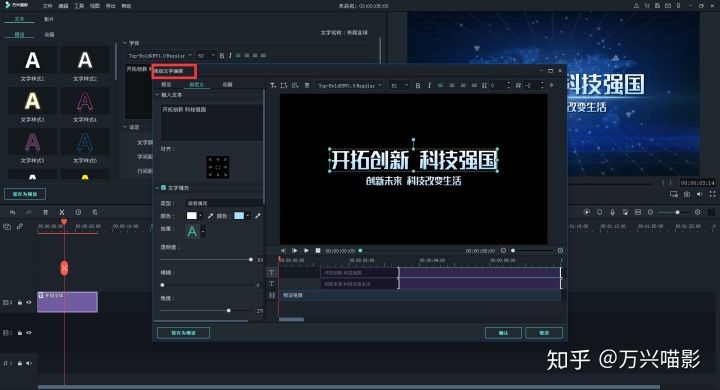Viewport: 720px width, 390px height.
Task: Click the dialog's 保存为预设 button
Action: 183,333
